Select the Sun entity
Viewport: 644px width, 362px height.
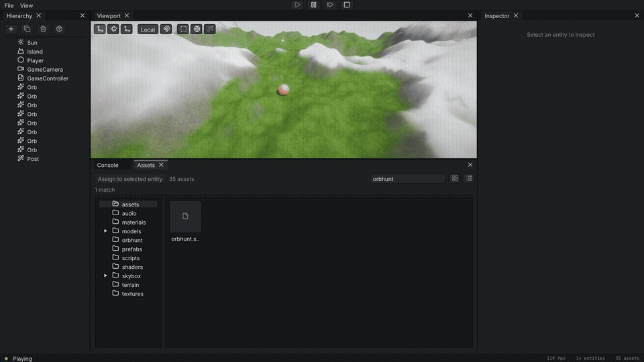[32, 43]
